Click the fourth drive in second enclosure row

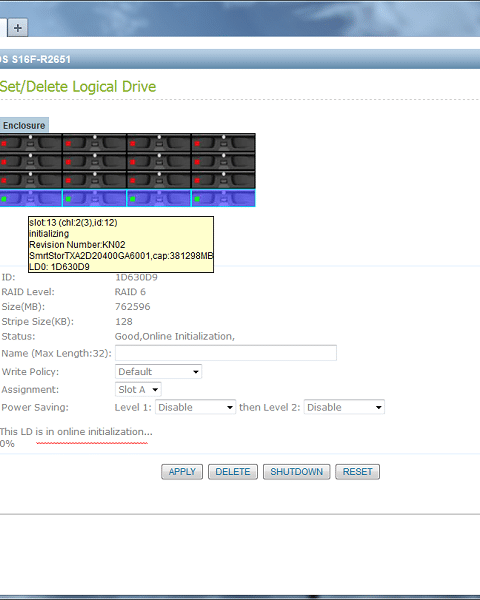[223, 161]
